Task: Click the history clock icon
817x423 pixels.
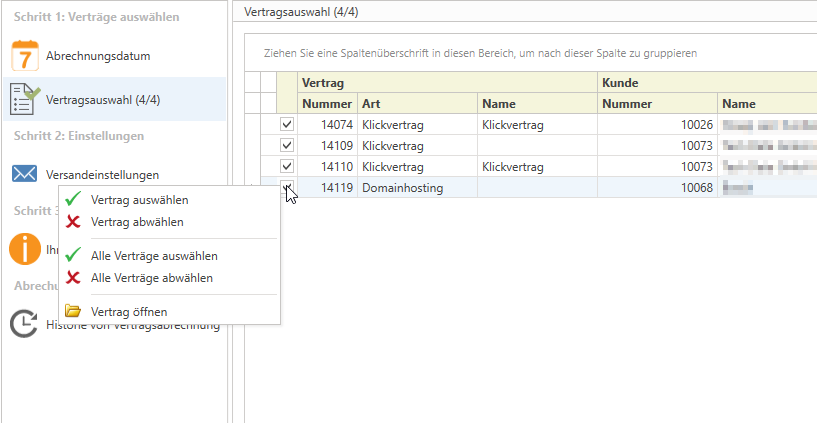Action: 23,325
